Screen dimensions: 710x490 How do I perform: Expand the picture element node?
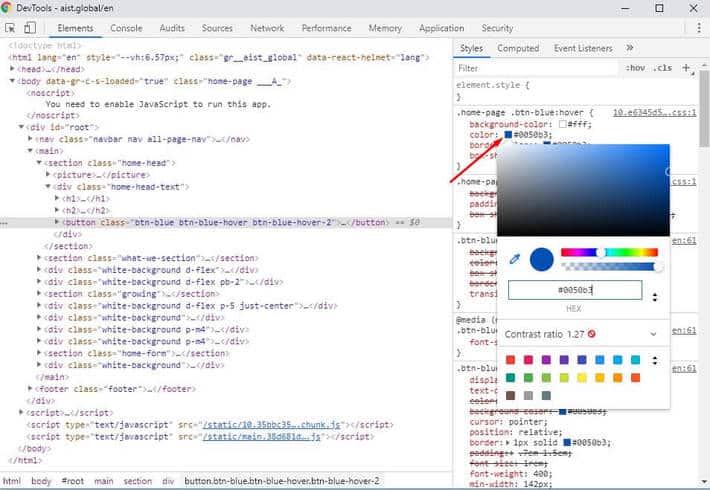tap(48, 174)
